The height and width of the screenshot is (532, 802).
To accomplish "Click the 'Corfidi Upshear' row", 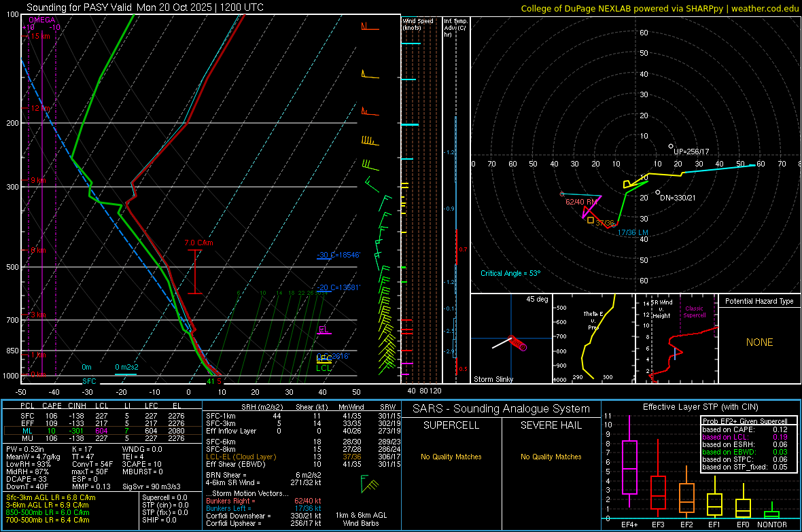I will [x=264, y=523].
